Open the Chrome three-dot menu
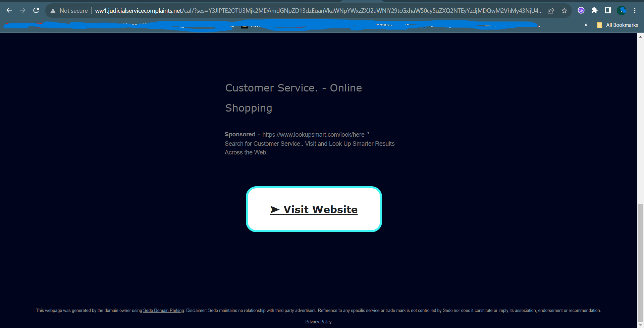The width and height of the screenshot is (644, 328). point(635,10)
